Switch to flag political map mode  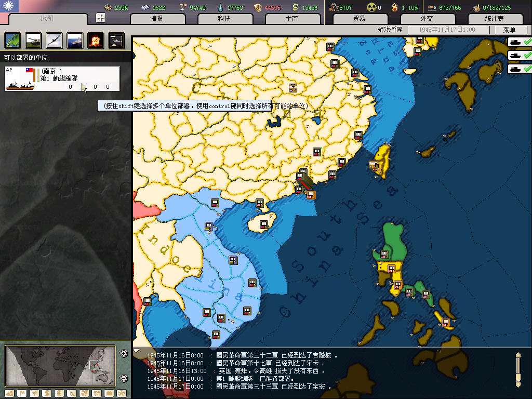(x=22, y=394)
